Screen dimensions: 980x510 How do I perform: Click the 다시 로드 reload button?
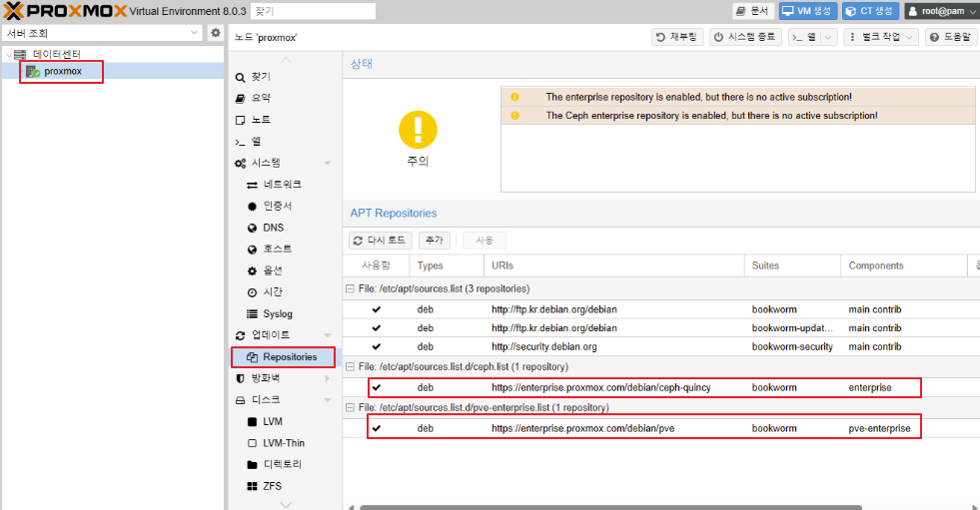pos(380,241)
